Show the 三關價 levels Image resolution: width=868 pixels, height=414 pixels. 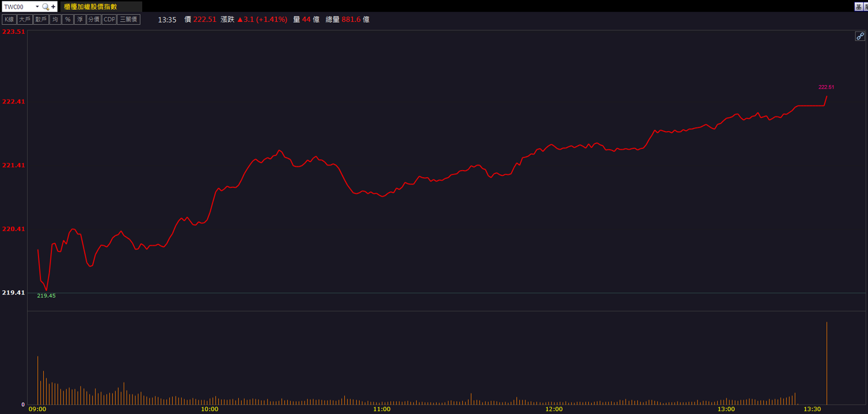point(129,20)
